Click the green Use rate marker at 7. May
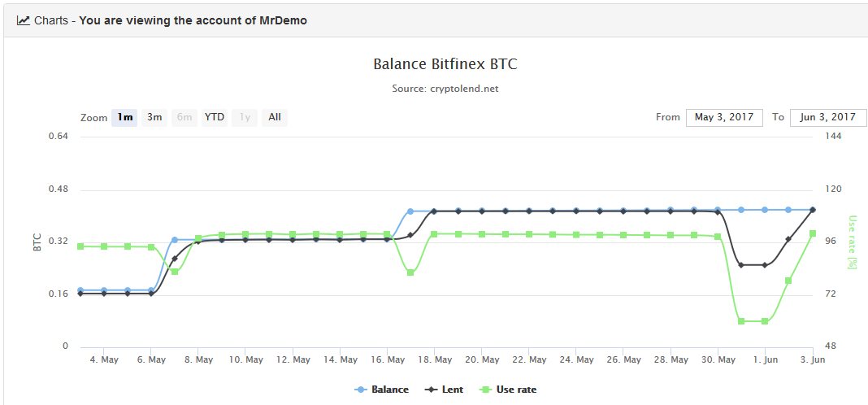Screen dimensions: 868x405 pyautogui.click(x=175, y=272)
